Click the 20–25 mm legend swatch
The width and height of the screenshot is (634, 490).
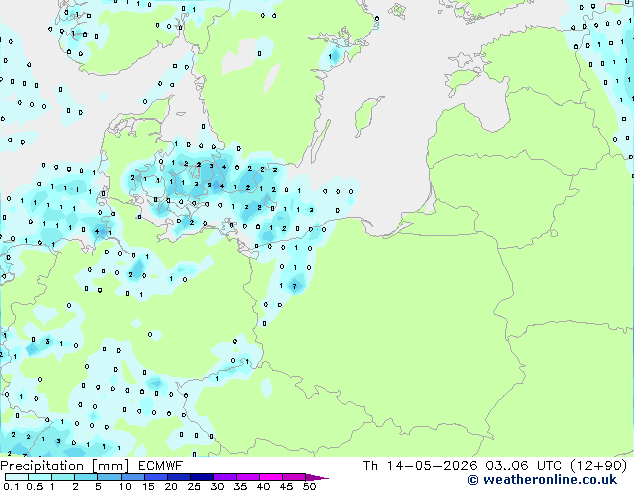click(x=178, y=477)
